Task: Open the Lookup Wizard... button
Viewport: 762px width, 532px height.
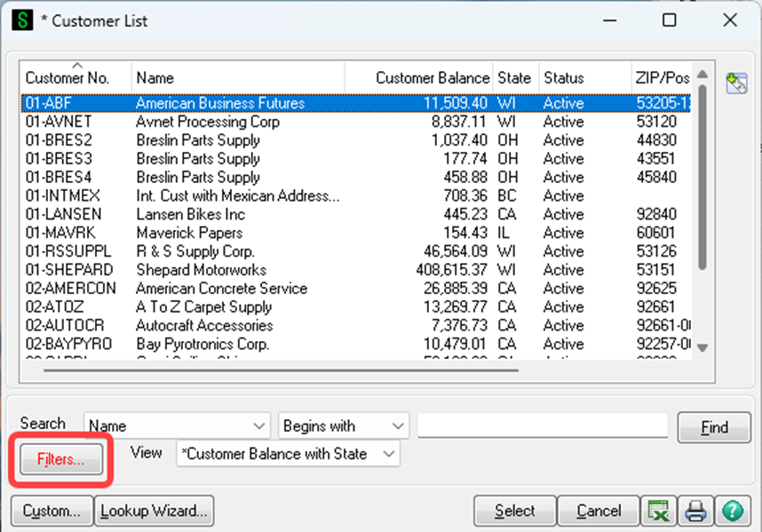Action: pos(154,511)
